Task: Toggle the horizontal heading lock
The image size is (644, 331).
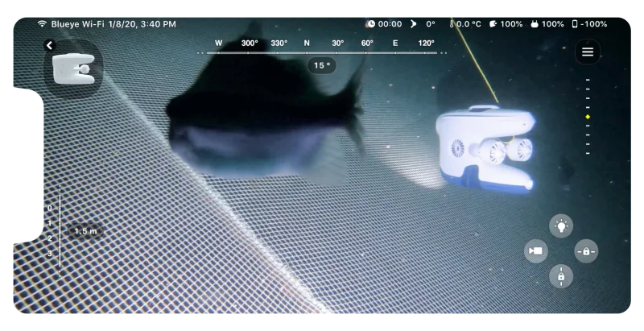Action: pyautogui.click(x=586, y=251)
